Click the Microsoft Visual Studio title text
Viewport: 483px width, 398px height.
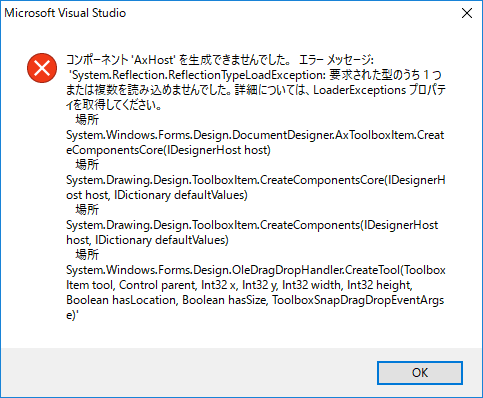(x=65, y=13)
